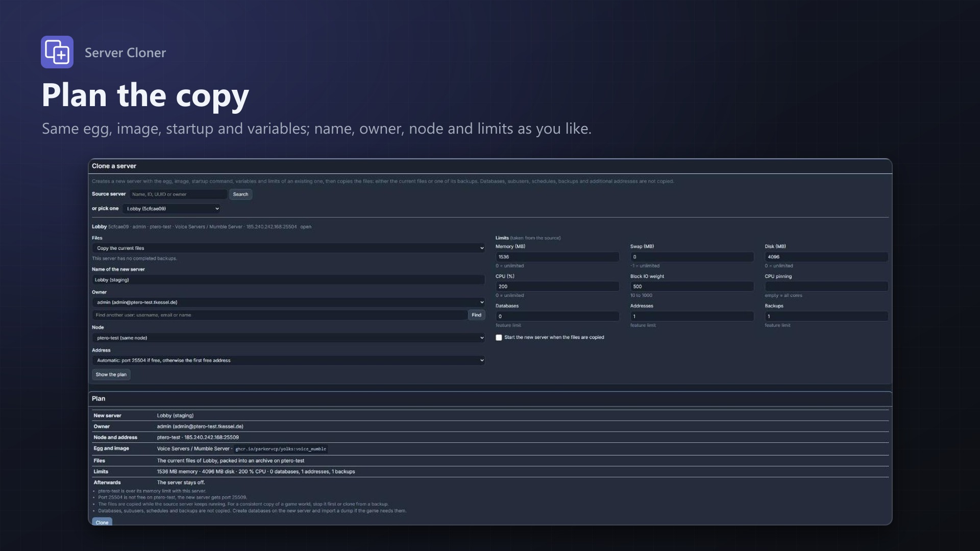Open the Address allocation dropdown
The width and height of the screenshot is (980, 551).
pyautogui.click(x=288, y=360)
